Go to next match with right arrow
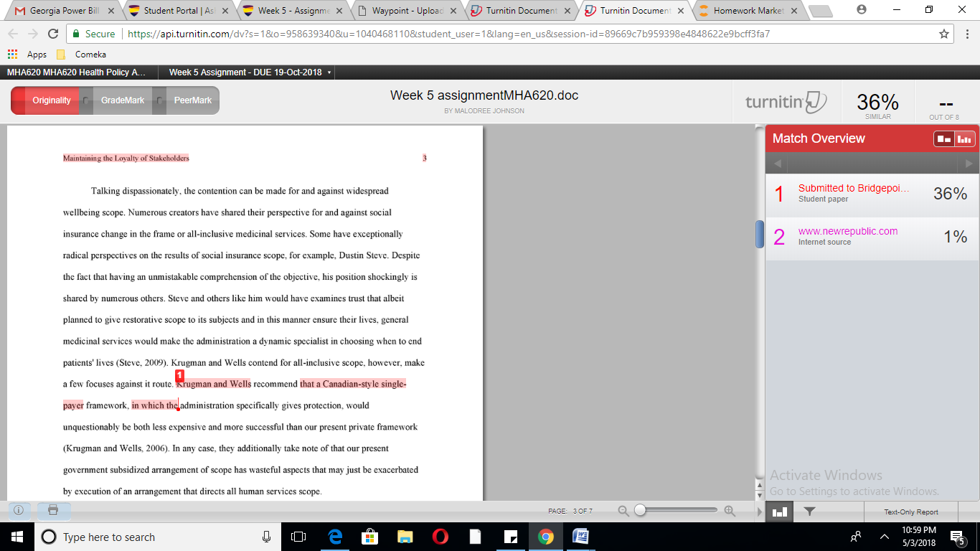The height and width of the screenshot is (551, 980). pyautogui.click(x=969, y=164)
